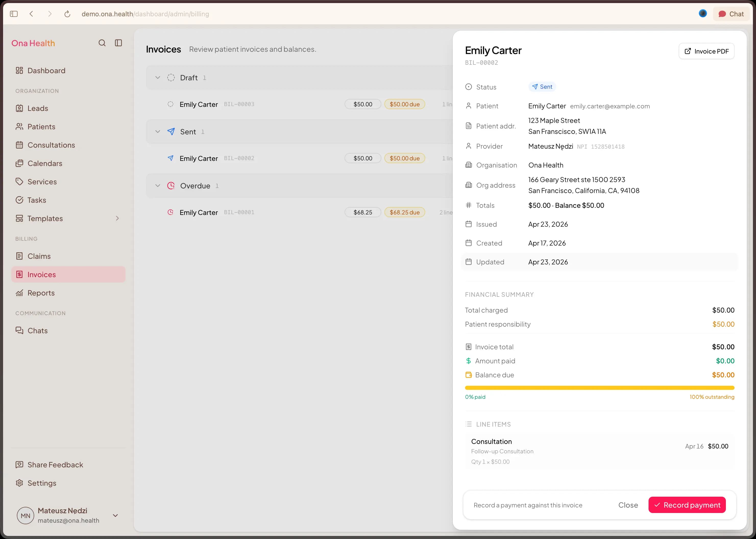Go to Reports in the sidebar
This screenshot has height=539, width=756.
(41, 293)
